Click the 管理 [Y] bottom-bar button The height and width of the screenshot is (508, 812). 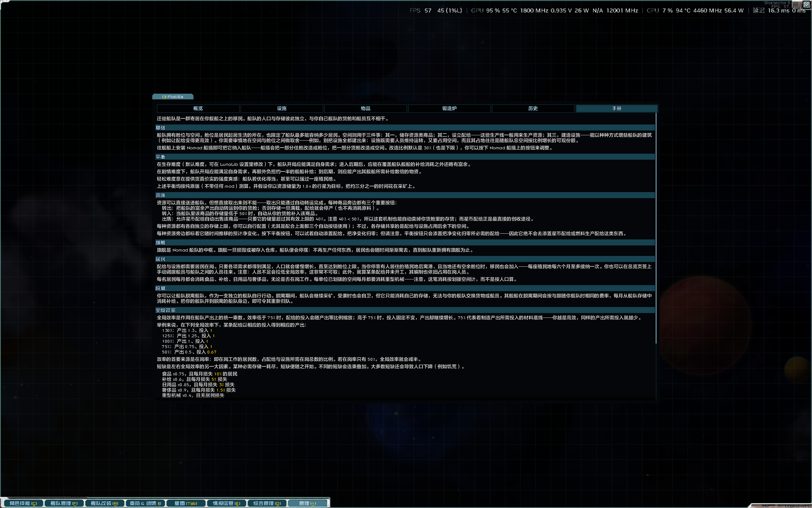pos(308,503)
